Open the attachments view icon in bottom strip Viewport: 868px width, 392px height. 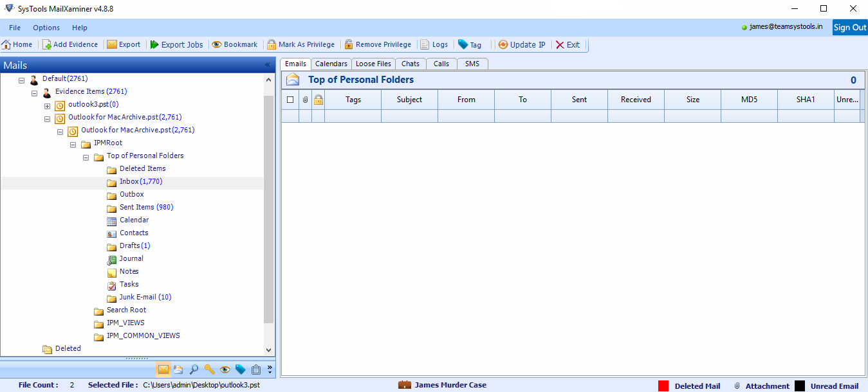click(x=178, y=370)
